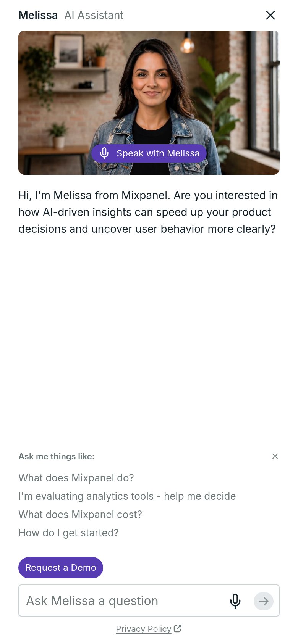Select 'I'm evaluating analytics tools' suggestion
The width and height of the screenshot is (298, 644).
[127, 496]
